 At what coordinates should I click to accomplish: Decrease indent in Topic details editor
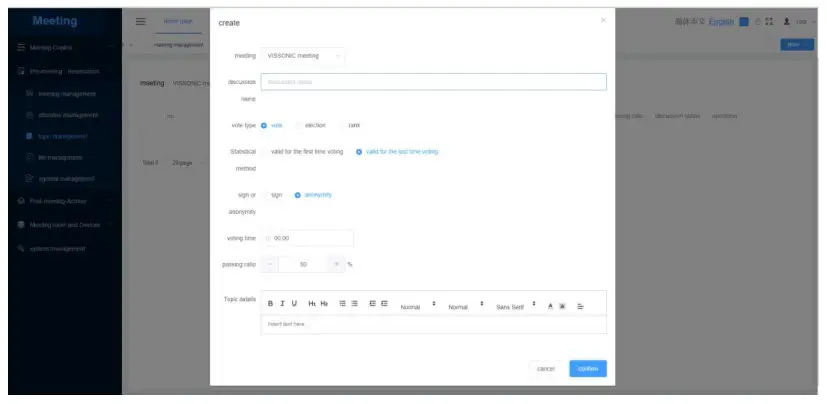coord(372,304)
